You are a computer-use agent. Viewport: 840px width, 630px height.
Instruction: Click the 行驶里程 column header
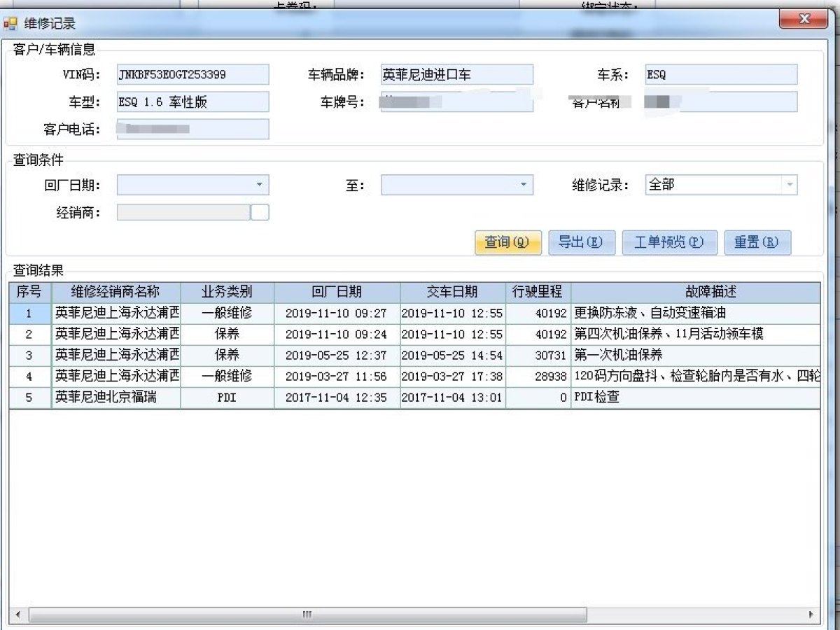[x=538, y=292]
